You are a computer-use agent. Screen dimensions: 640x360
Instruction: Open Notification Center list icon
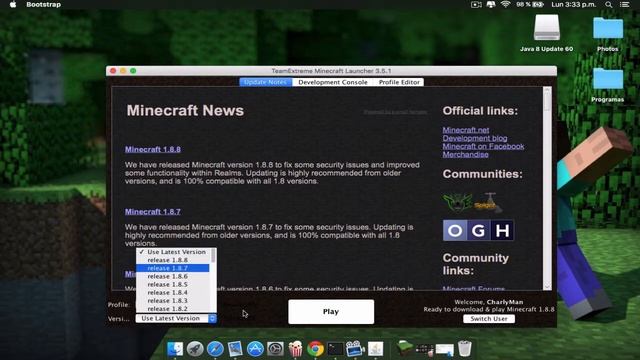coord(624,4)
